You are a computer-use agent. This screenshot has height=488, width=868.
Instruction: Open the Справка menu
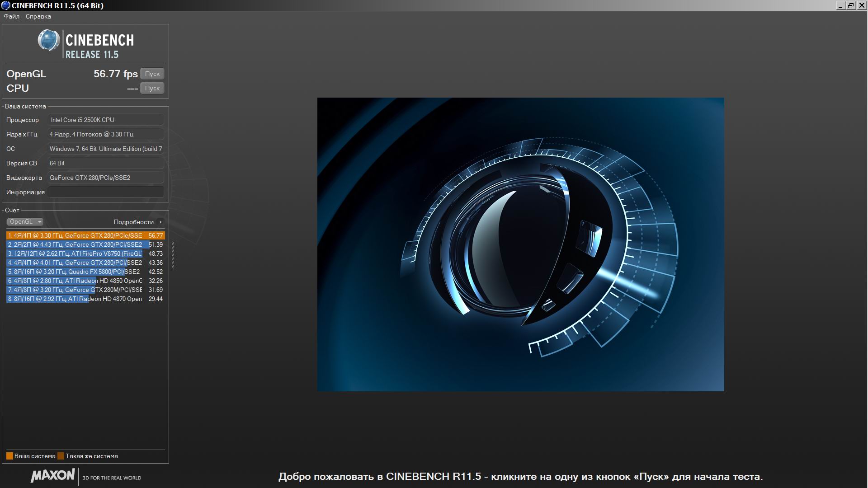[x=38, y=16]
